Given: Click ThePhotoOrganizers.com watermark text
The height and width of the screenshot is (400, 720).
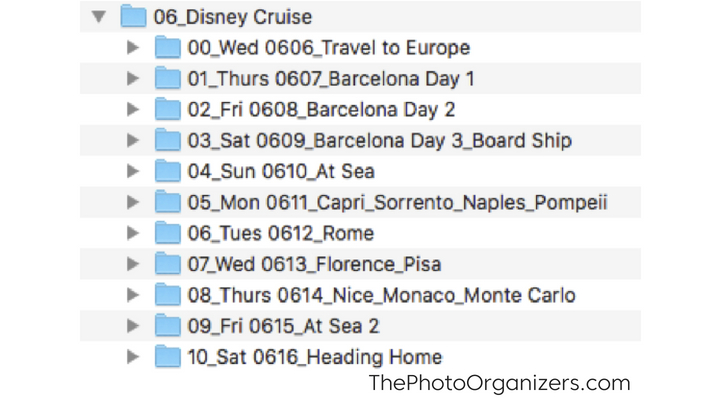Looking at the screenshot, I should coord(500,383).
